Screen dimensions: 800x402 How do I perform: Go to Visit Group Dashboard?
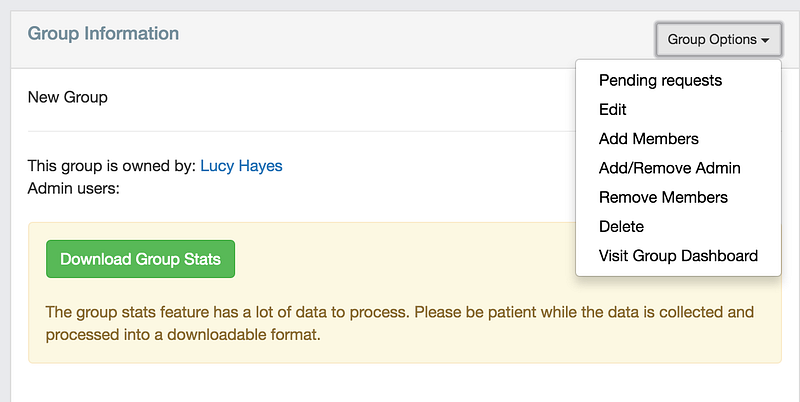click(x=678, y=255)
